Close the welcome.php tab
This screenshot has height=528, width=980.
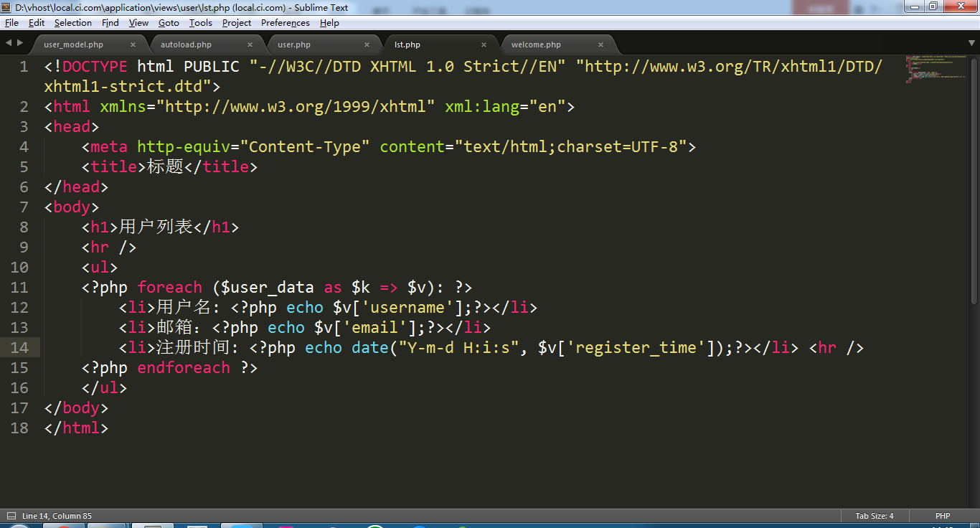(x=601, y=44)
